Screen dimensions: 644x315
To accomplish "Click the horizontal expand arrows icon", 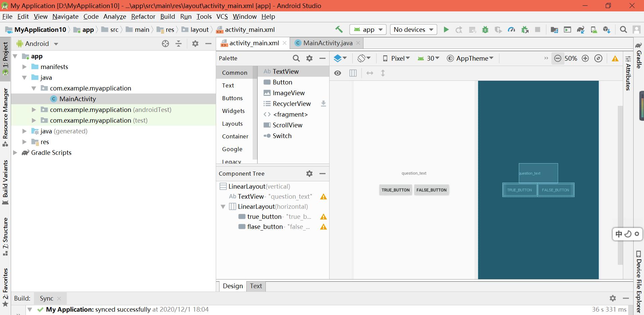I will coord(370,73).
